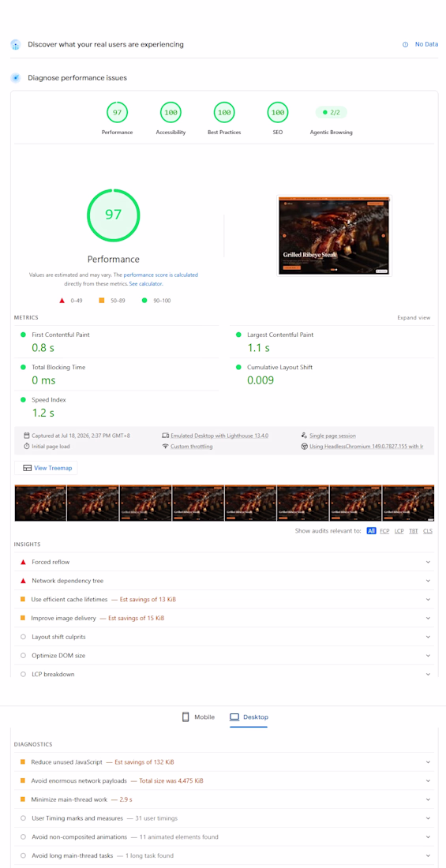Filter audits by FCP

[384, 531]
